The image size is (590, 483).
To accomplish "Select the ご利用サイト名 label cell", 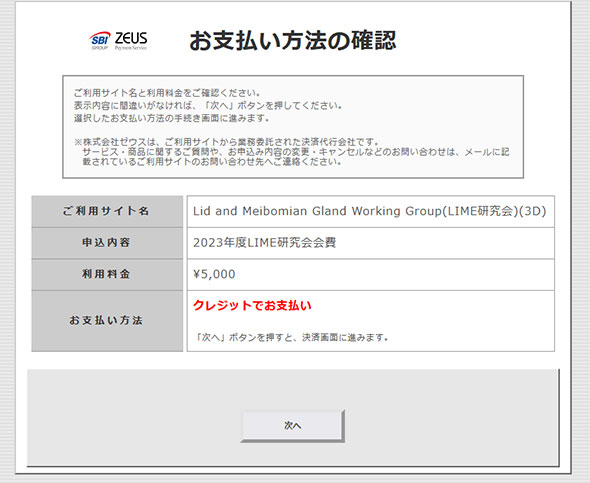I will (107, 211).
